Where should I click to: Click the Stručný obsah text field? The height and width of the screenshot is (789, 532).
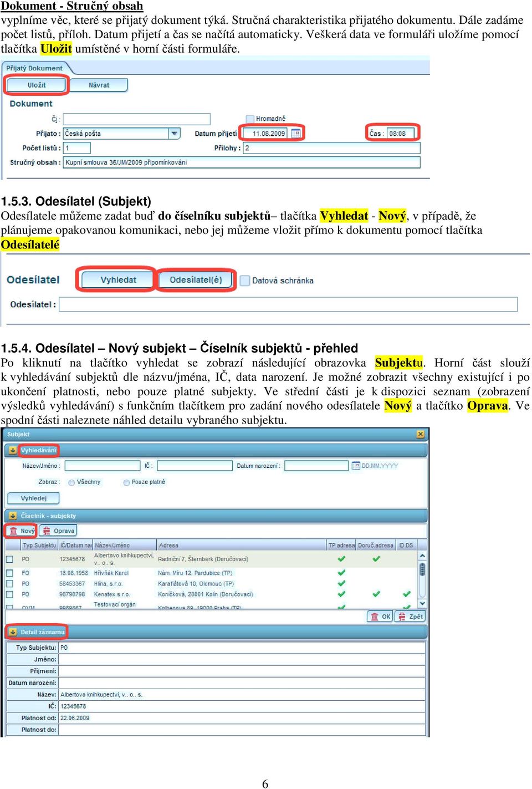click(242, 162)
